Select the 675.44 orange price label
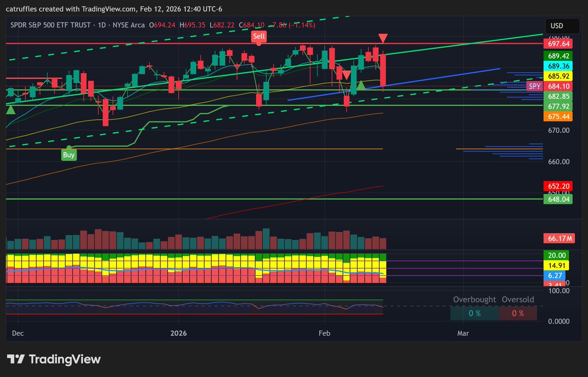588x377 pixels. point(559,116)
